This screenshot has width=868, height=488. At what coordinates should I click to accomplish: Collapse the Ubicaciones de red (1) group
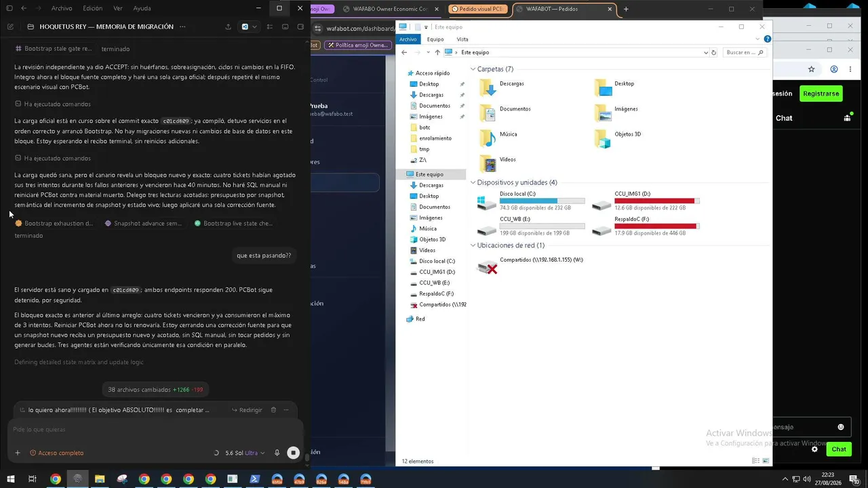473,245
